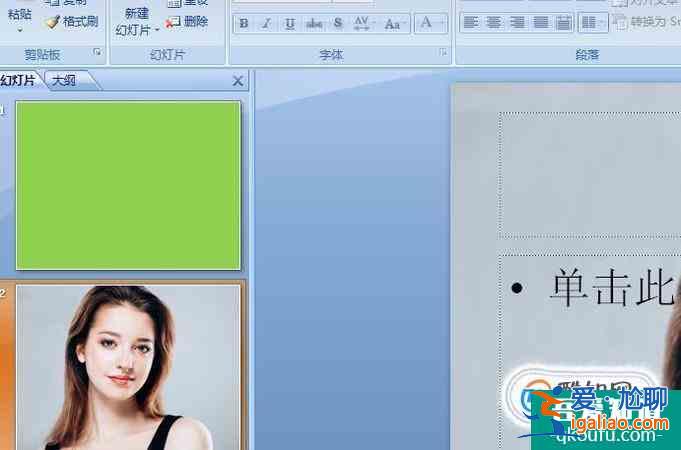
Task: Select the green slide 1 thumbnail
Action: (128, 185)
